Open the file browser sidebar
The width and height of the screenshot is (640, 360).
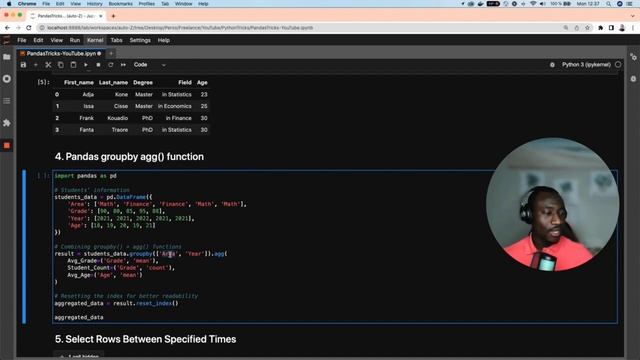click(x=7, y=57)
